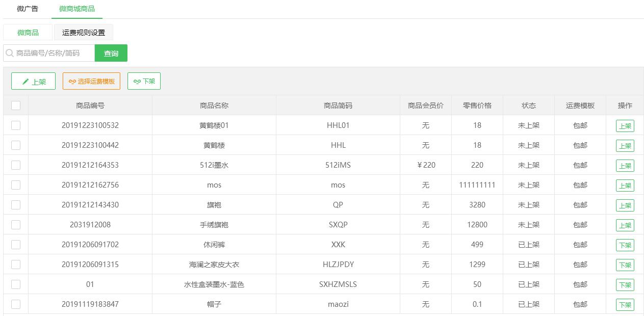The width and height of the screenshot is (644, 316).
Task: Click the 零售价格 column header
Action: 477,106
